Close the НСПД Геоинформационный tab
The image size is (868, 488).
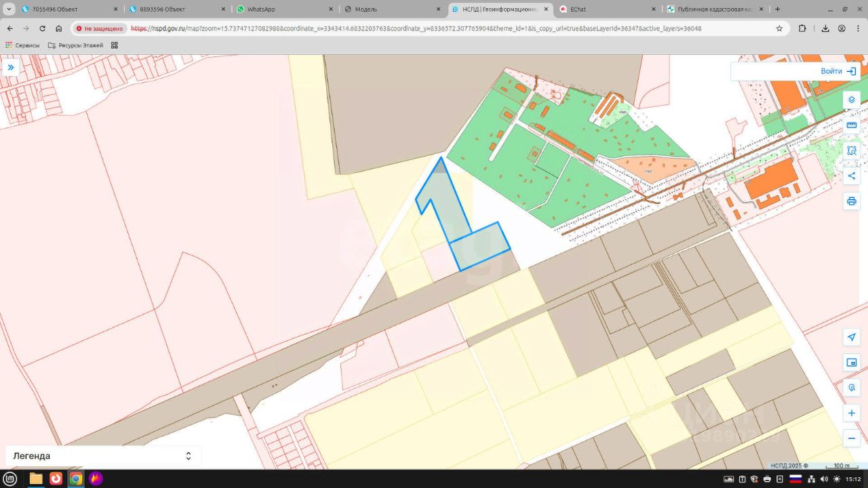click(547, 9)
